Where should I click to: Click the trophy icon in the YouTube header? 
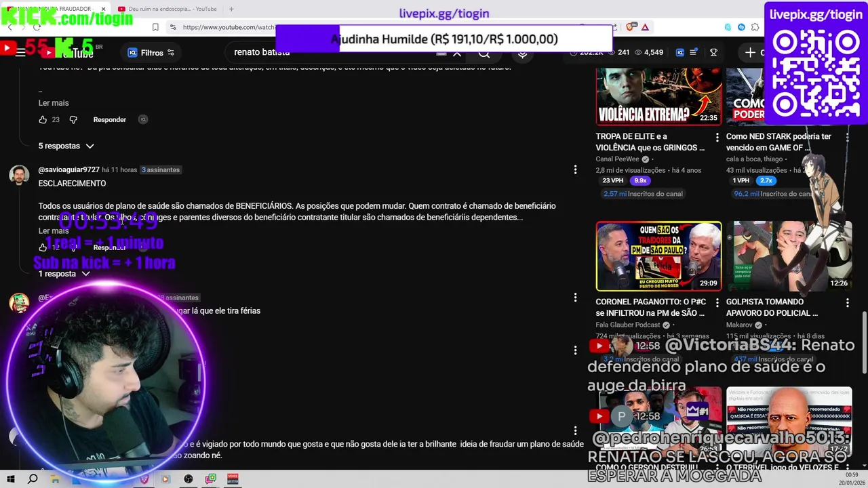[713, 52]
